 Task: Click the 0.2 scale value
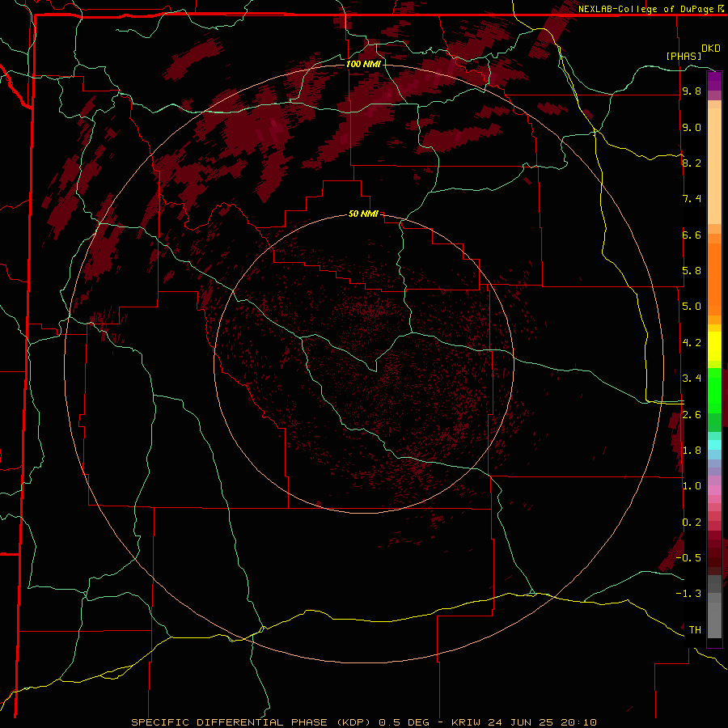coord(692,523)
